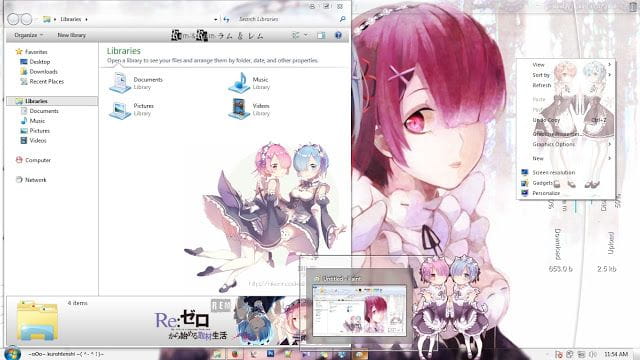Select the Documents library icon

120,82
